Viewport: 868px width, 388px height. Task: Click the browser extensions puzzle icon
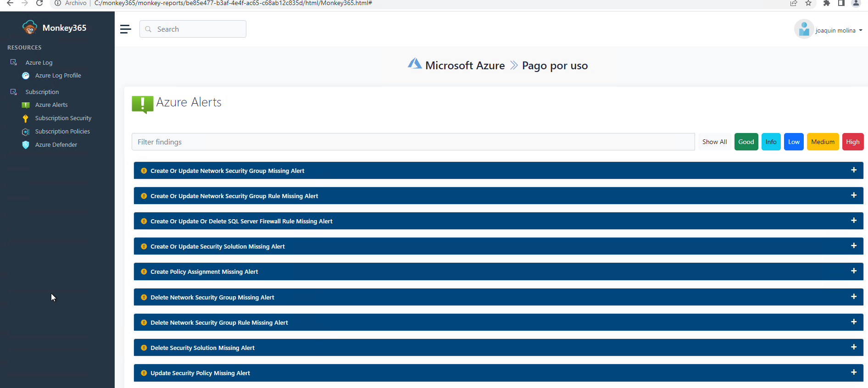click(827, 3)
